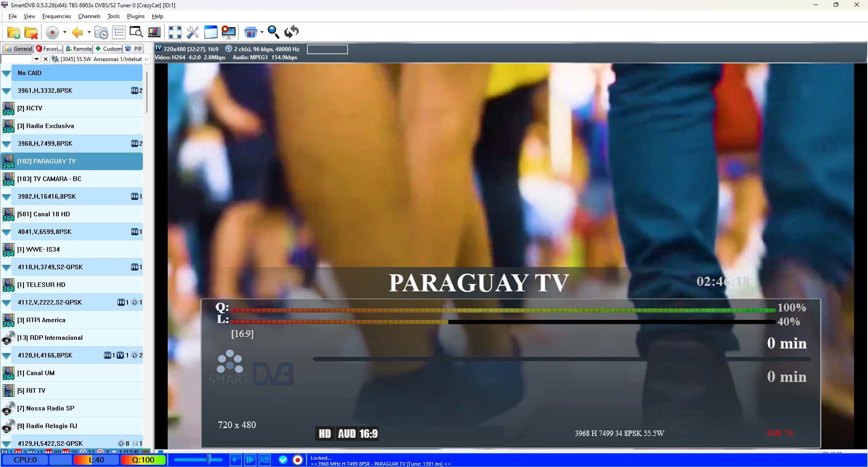Open settings wrench and screwdriver icon
Image resolution: width=868 pixels, height=467 pixels.
[x=193, y=32]
